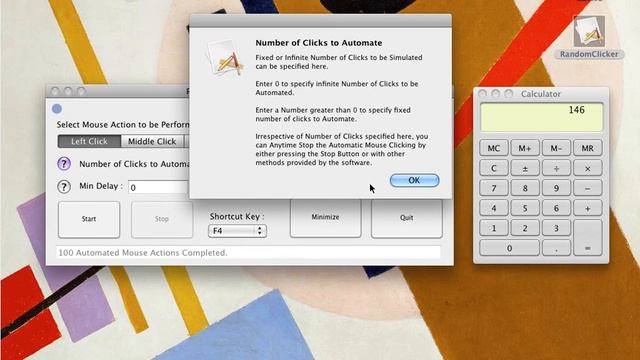Click the Stop button in clicker window
640x360 pixels.
[162, 219]
